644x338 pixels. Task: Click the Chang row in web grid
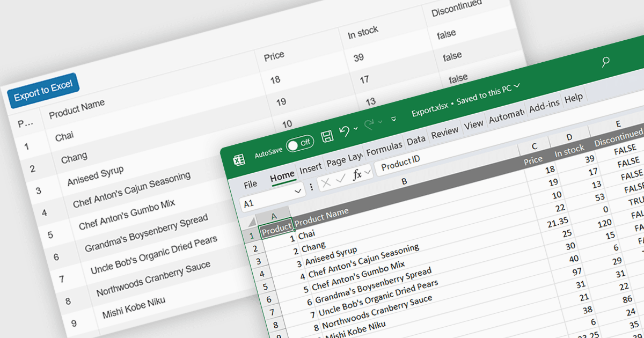pyautogui.click(x=75, y=158)
